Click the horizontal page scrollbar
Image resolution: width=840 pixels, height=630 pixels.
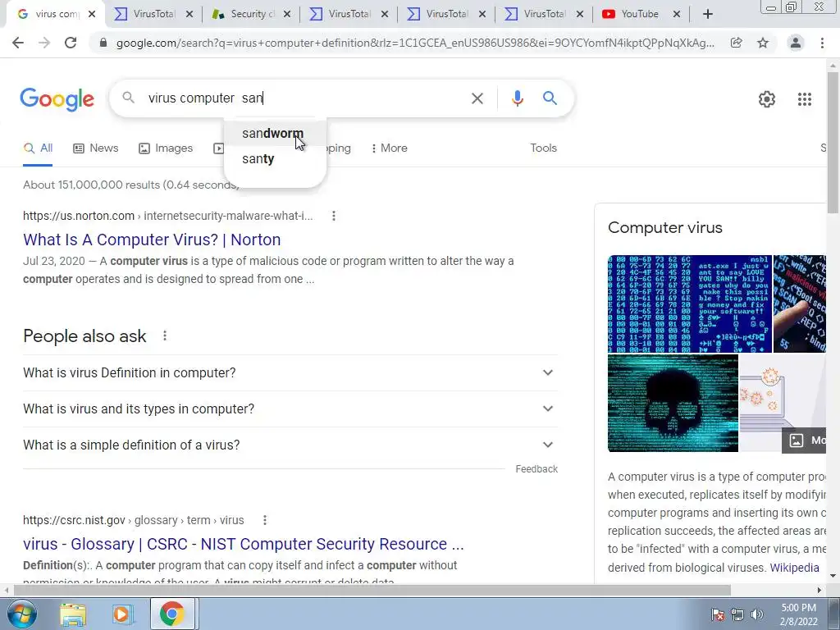point(372,590)
